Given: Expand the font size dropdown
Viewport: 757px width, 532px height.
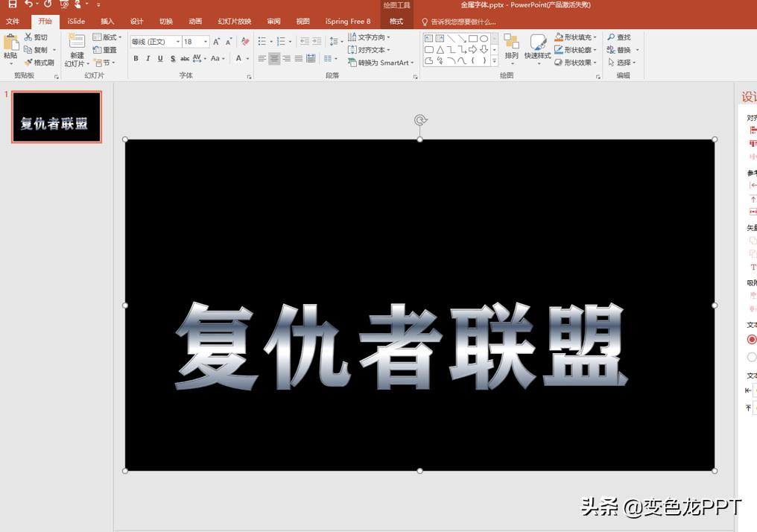Looking at the screenshot, I should point(206,41).
